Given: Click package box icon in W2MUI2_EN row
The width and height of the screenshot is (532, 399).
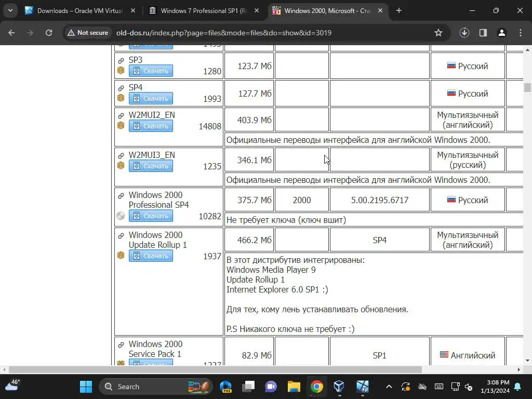Looking at the screenshot, I should (x=121, y=125).
